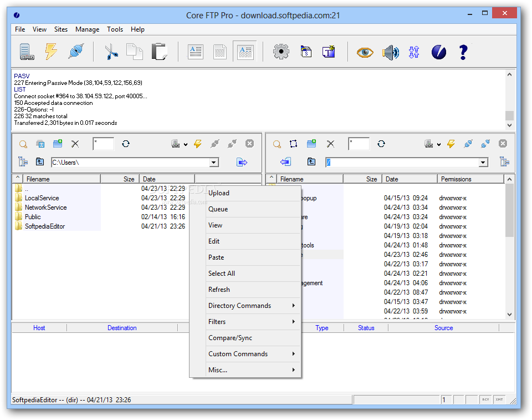
Task: Open the Tools menu
Action: pos(115,29)
